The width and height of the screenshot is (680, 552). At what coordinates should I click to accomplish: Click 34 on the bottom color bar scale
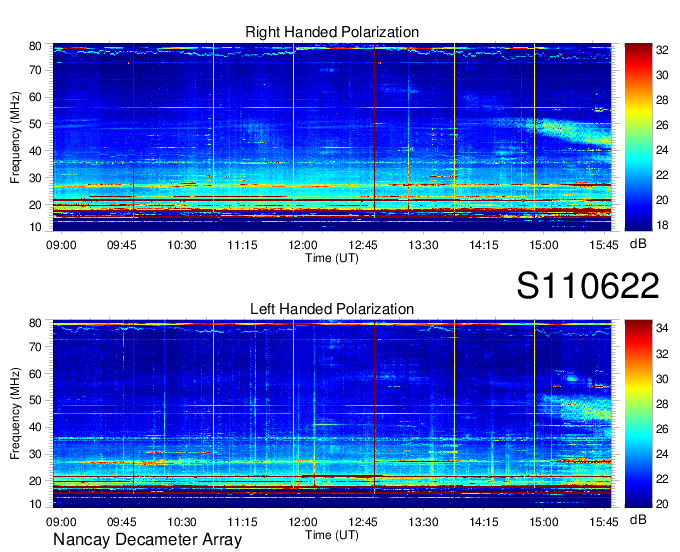point(662,328)
